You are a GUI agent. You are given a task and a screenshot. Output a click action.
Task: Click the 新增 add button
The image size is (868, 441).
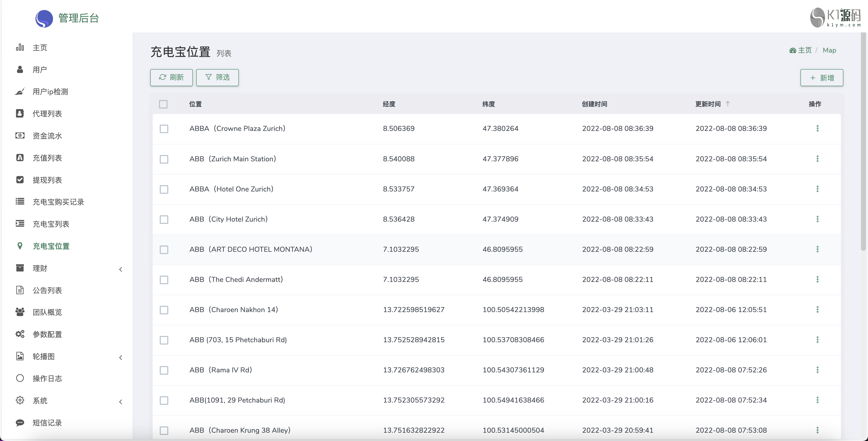[822, 78]
